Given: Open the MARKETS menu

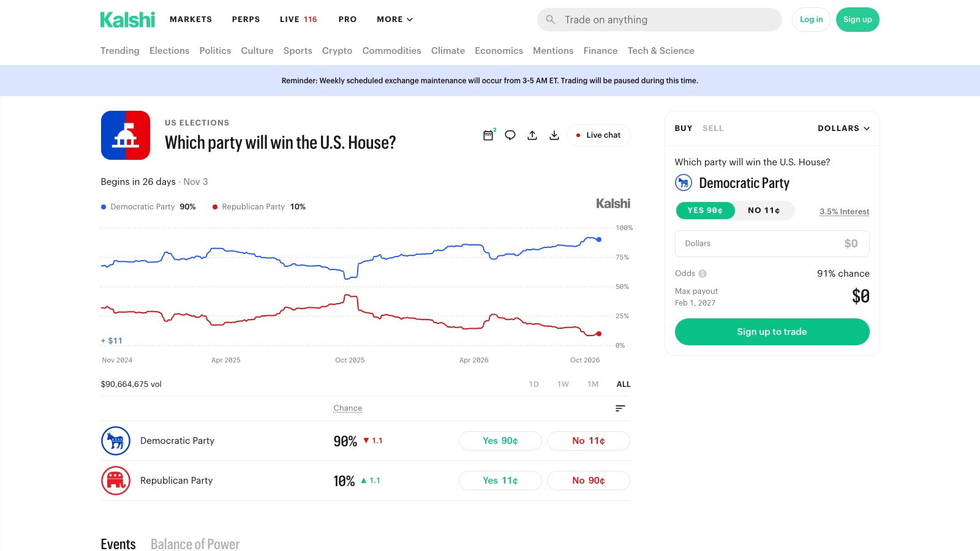Looking at the screenshot, I should [191, 20].
